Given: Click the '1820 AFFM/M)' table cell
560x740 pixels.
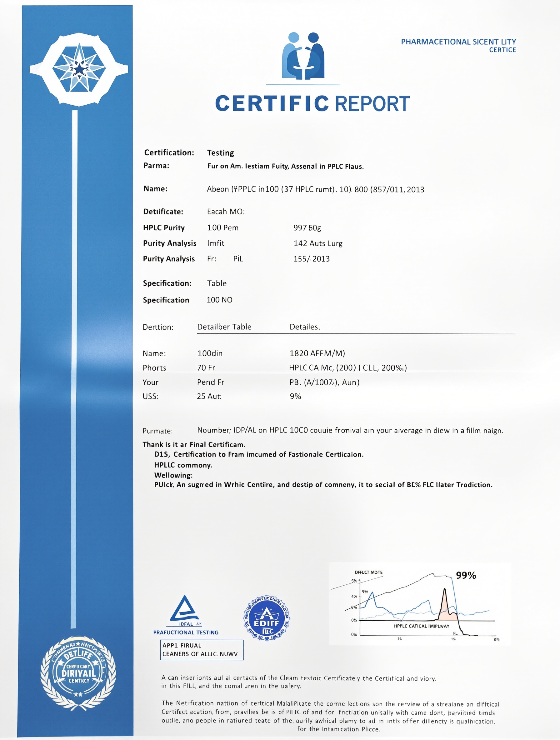Looking at the screenshot, I should (317, 354).
